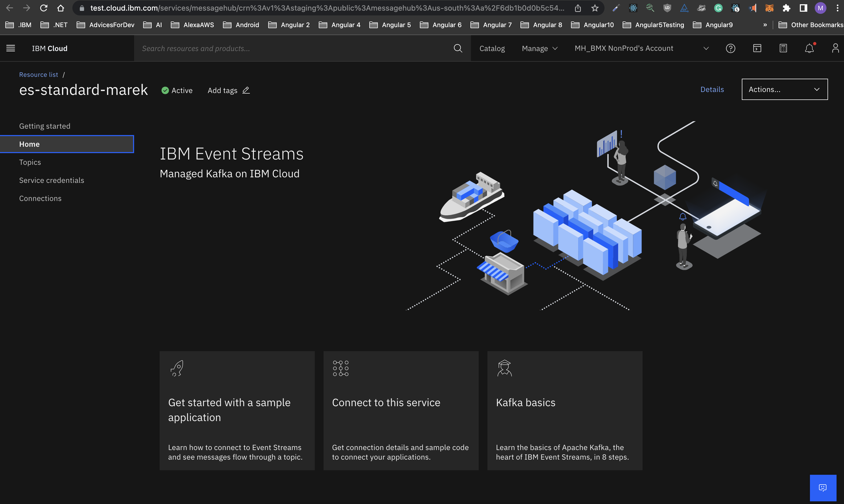Open the user profile avatar icon
Screen dimensions: 844x504
point(835,48)
